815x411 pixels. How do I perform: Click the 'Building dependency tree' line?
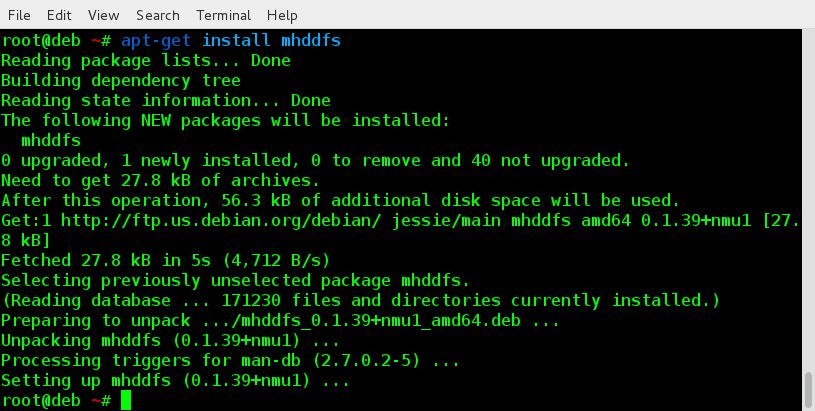point(120,81)
